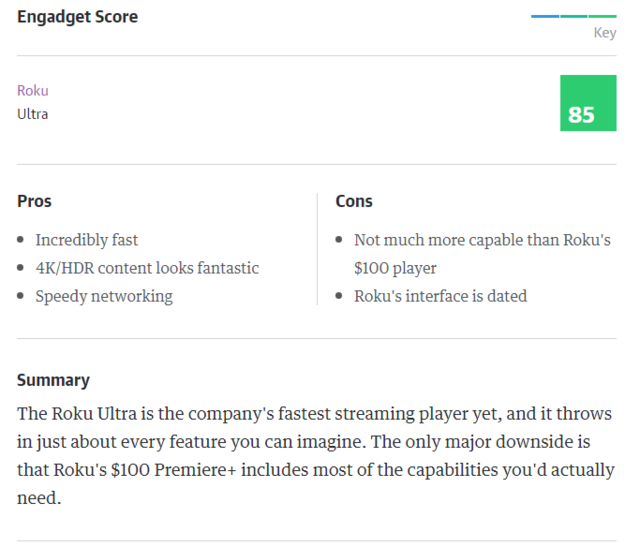Click the teal middle segment of key bar

pos(574,16)
